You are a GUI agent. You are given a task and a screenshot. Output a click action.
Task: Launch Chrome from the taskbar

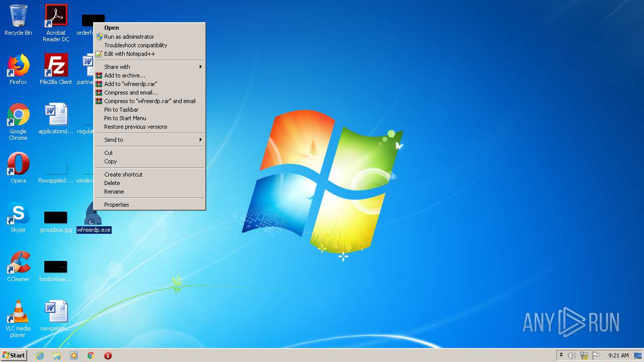coord(91,355)
